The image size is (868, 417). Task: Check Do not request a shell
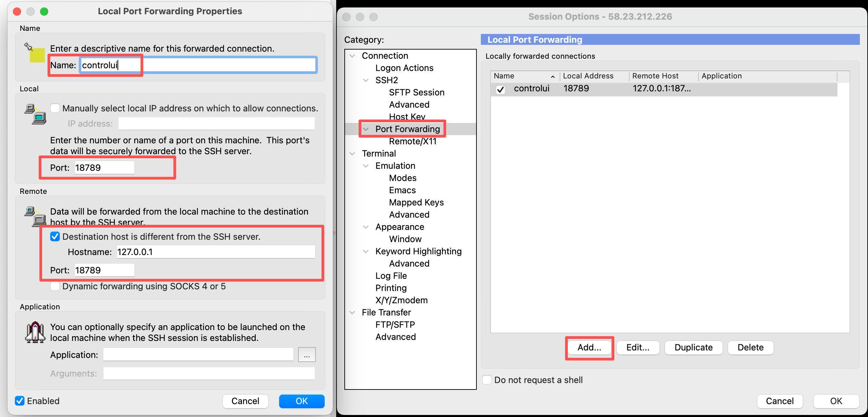click(x=487, y=380)
